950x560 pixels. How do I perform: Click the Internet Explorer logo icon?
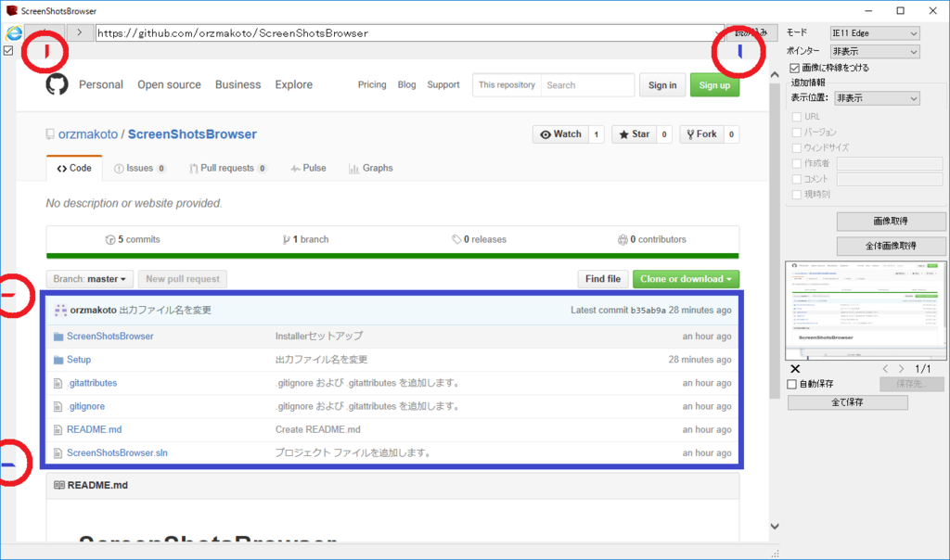(13, 33)
